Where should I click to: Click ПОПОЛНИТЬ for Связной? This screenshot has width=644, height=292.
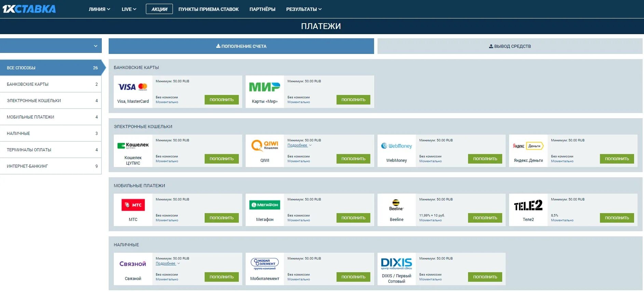pos(222,277)
